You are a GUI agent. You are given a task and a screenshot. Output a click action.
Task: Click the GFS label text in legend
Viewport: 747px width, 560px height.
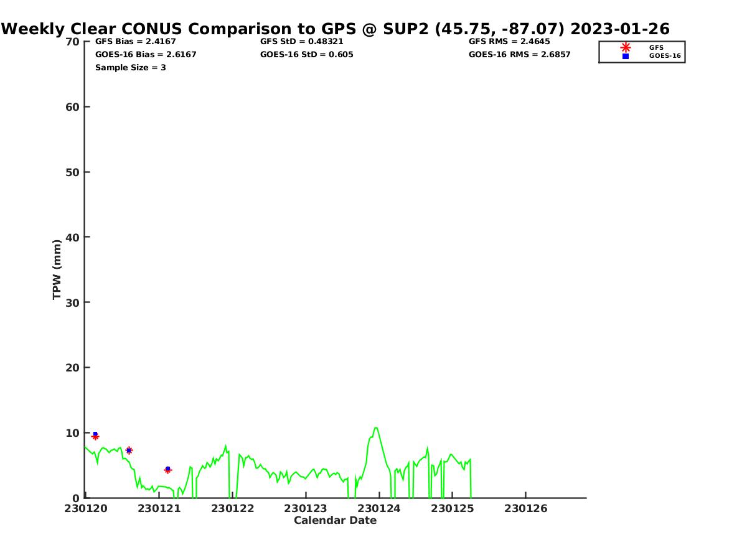tap(656, 47)
